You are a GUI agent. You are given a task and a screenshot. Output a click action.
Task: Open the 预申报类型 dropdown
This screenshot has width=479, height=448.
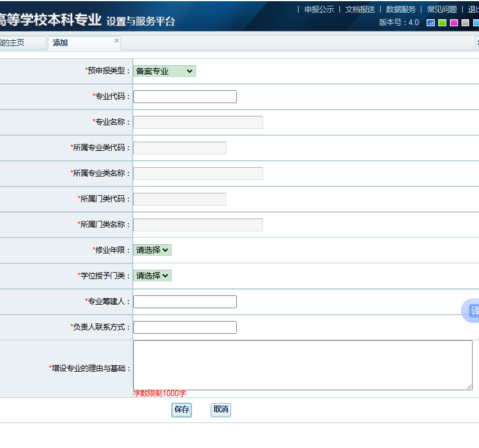click(165, 71)
